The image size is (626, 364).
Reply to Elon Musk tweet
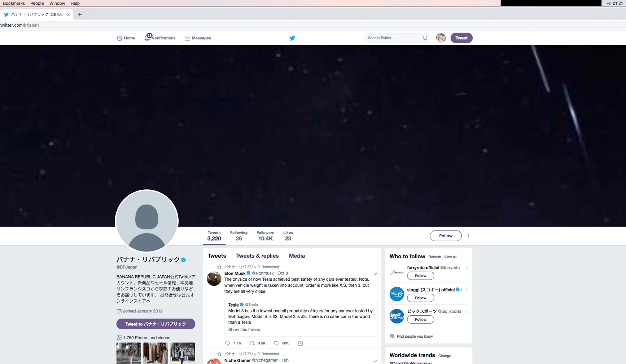tap(227, 343)
